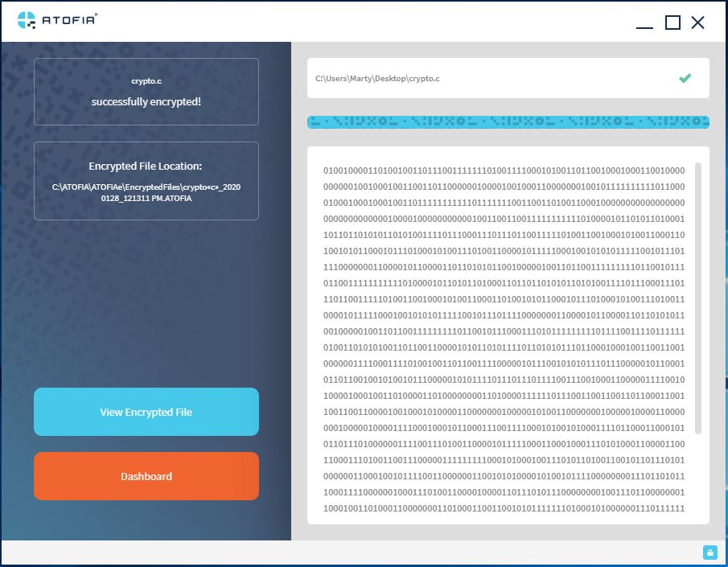
Task: Close the ATOFIA window
Action: 697,23
